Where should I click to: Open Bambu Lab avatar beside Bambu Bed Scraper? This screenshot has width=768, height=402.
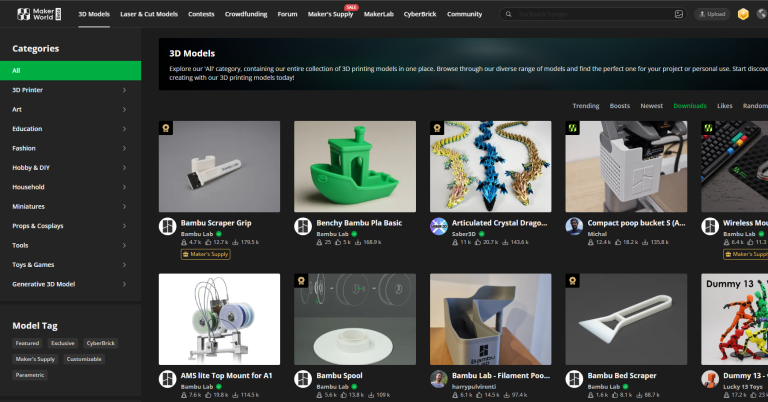tap(574, 379)
